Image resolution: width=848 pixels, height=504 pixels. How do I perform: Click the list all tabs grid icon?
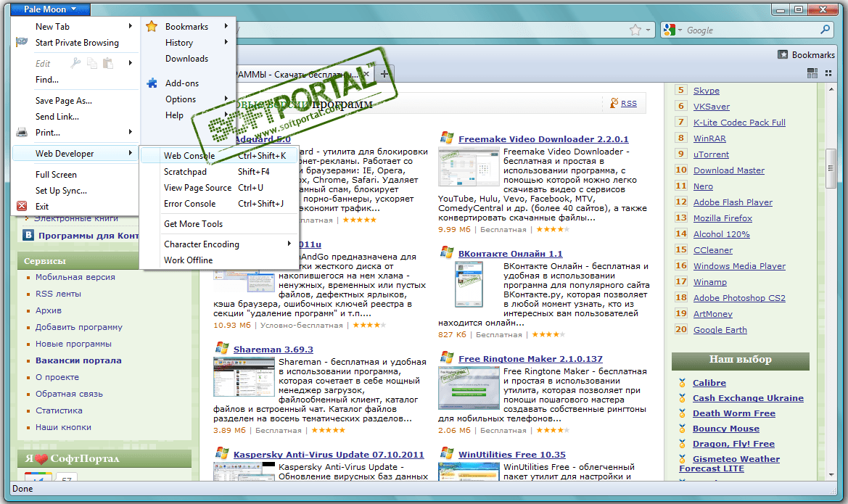(x=828, y=73)
